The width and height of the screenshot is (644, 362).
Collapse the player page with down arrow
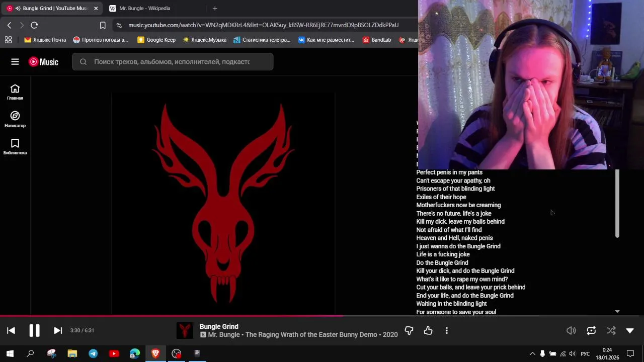(x=630, y=330)
